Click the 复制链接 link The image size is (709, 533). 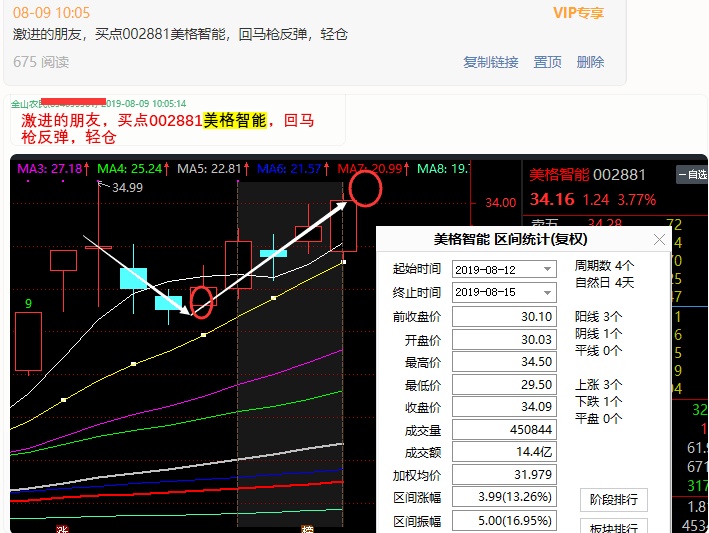click(x=491, y=62)
